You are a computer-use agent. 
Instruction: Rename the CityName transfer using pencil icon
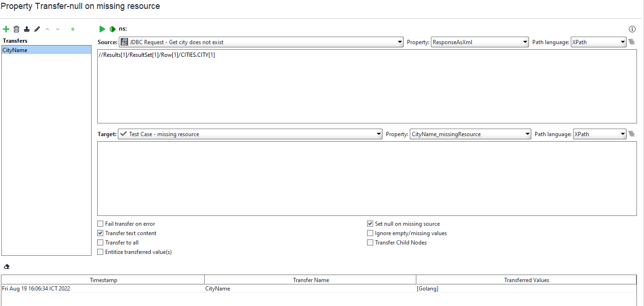coord(37,29)
